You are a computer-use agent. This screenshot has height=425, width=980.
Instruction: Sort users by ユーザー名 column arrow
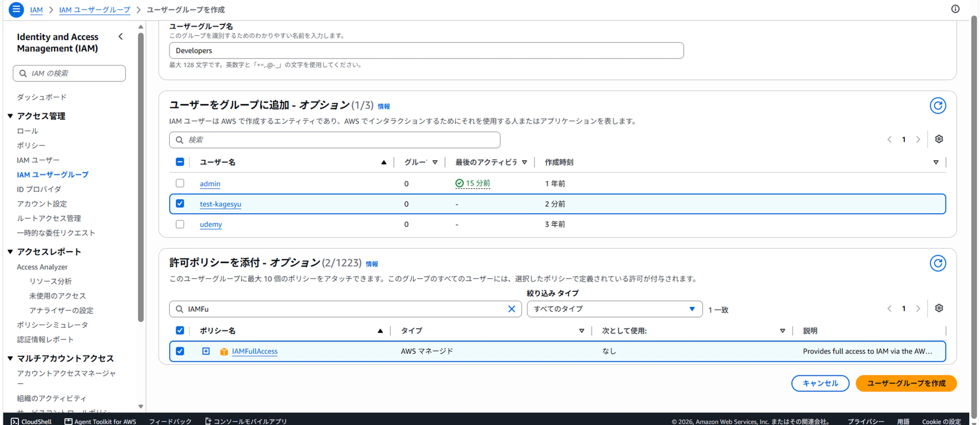click(x=384, y=162)
